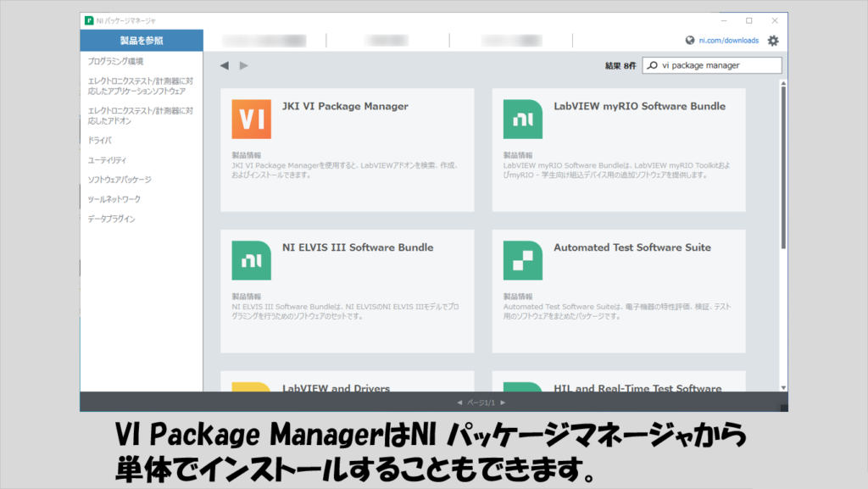Open JKI VI Package Manager title link
The height and width of the screenshot is (489, 868).
click(x=345, y=107)
